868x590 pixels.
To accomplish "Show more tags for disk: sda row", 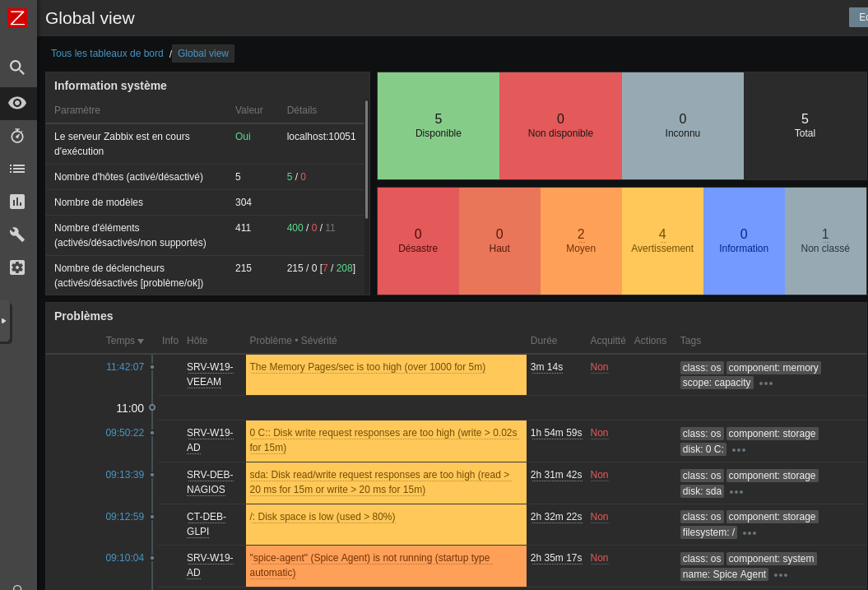I will coord(736,491).
